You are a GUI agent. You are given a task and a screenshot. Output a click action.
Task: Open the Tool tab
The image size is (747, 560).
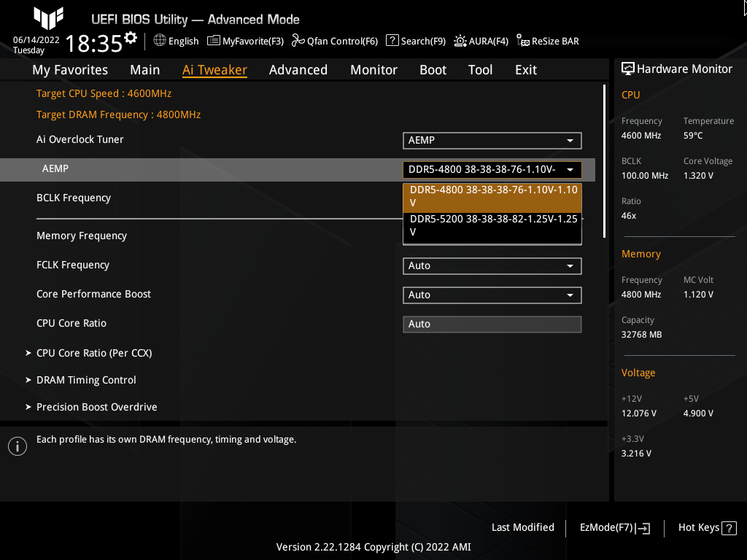480,70
